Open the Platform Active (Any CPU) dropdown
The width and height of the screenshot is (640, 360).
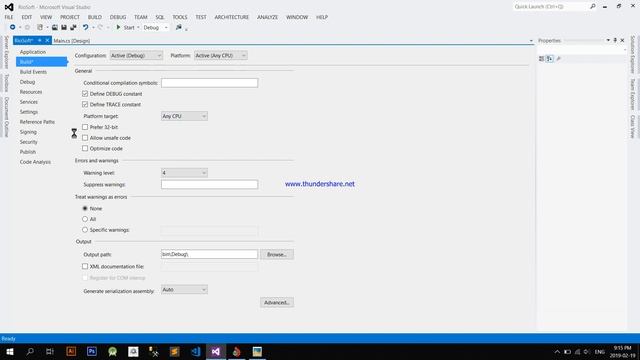[x=220, y=56]
